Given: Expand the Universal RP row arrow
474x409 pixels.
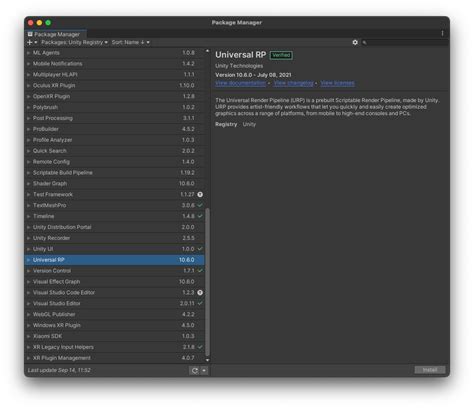Looking at the screenshot, I should pos(28,260).
